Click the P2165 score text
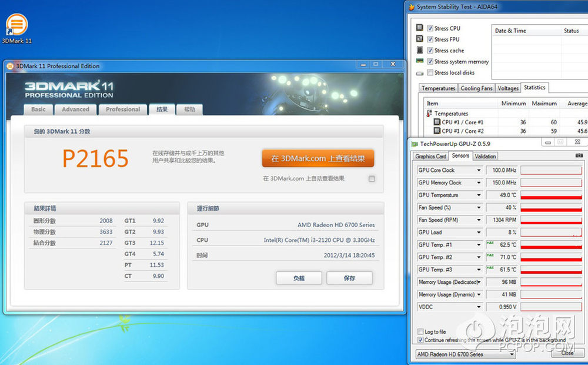588x365 pixels. [95, 158]
